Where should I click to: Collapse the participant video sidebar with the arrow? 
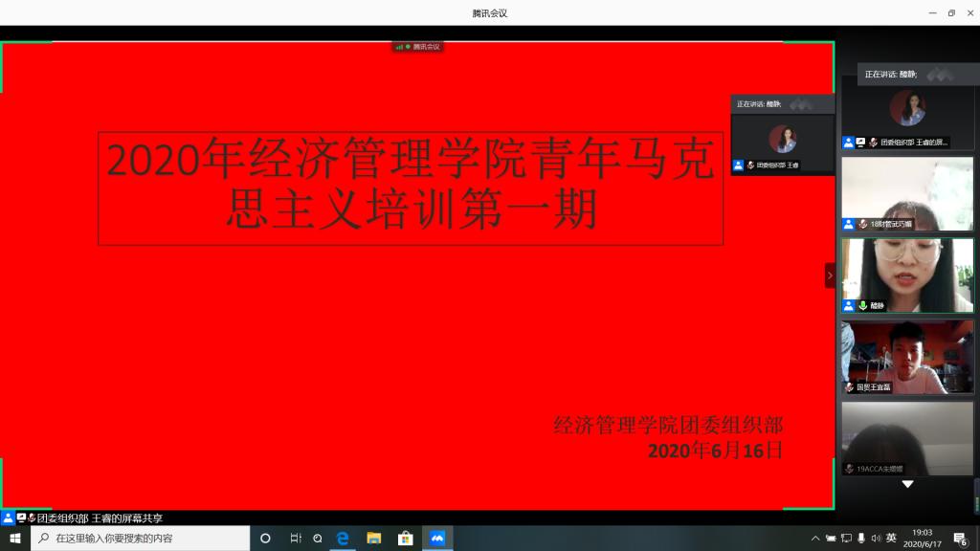pyautogui.click(x=830, y=275)
